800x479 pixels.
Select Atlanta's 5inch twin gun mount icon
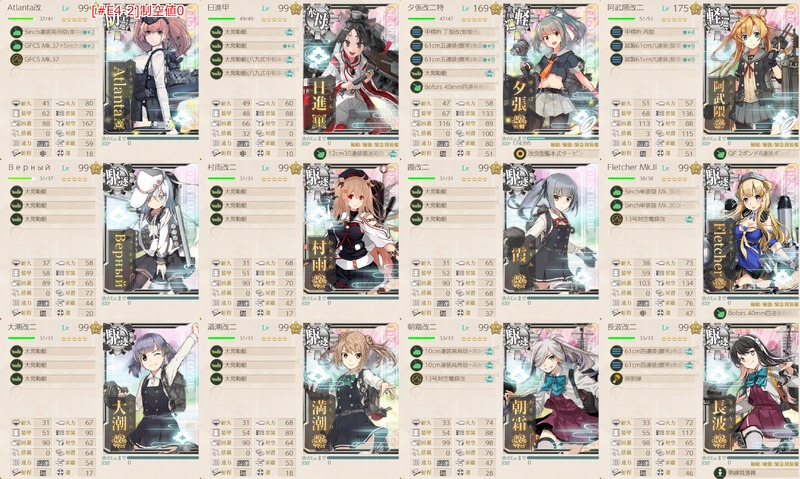point(15,32)
